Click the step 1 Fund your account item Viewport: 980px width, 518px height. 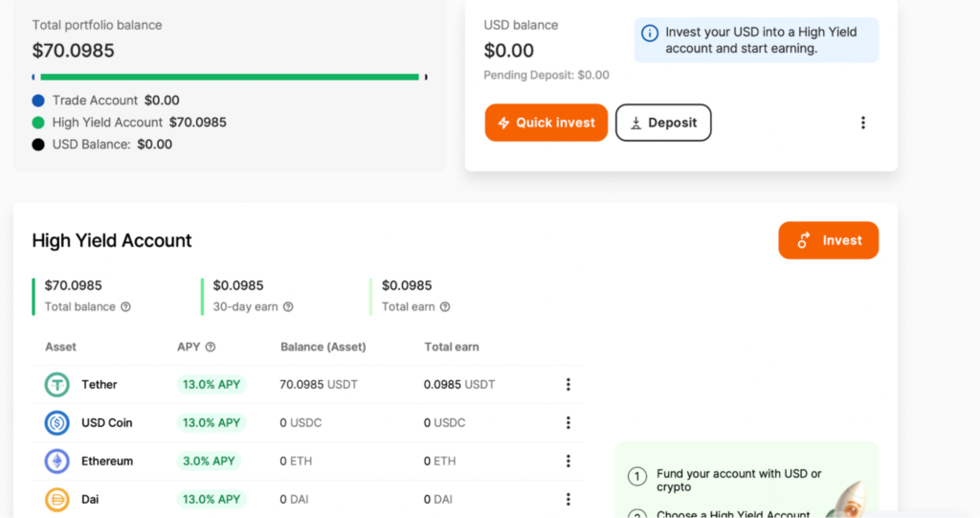725,480
